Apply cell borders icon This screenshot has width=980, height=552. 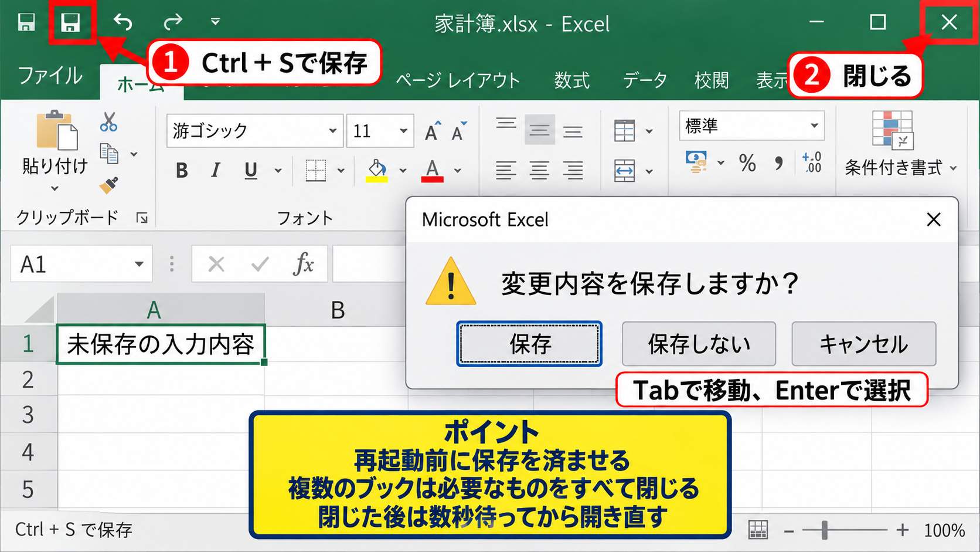[316, 171]
